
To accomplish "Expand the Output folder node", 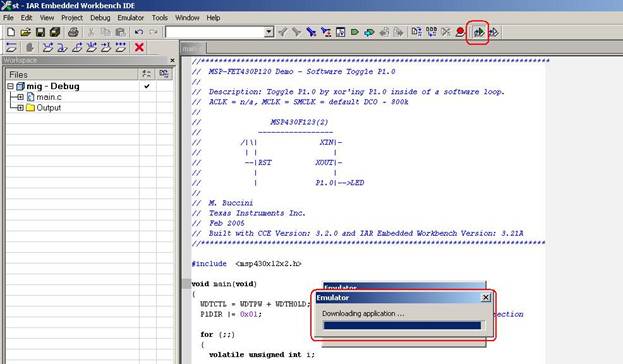I will [20, 108].
